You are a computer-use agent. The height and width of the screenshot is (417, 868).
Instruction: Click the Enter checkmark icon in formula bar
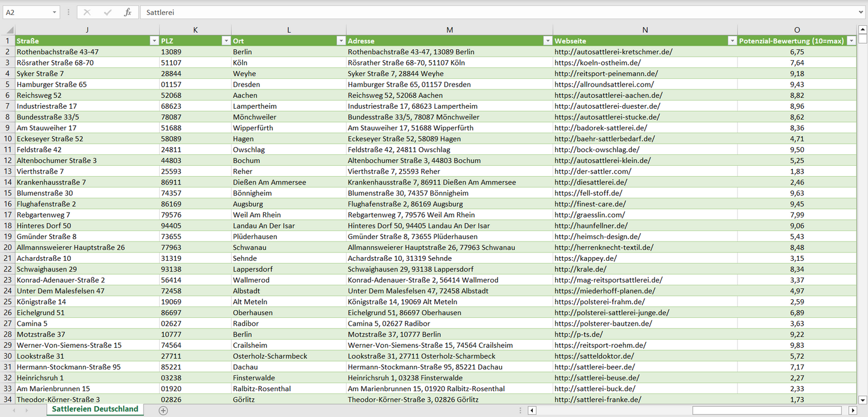(x=108, y=12)
